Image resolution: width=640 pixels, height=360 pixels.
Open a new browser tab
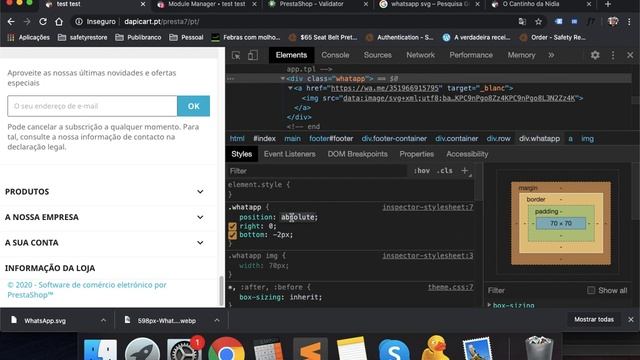coord(608,4)
